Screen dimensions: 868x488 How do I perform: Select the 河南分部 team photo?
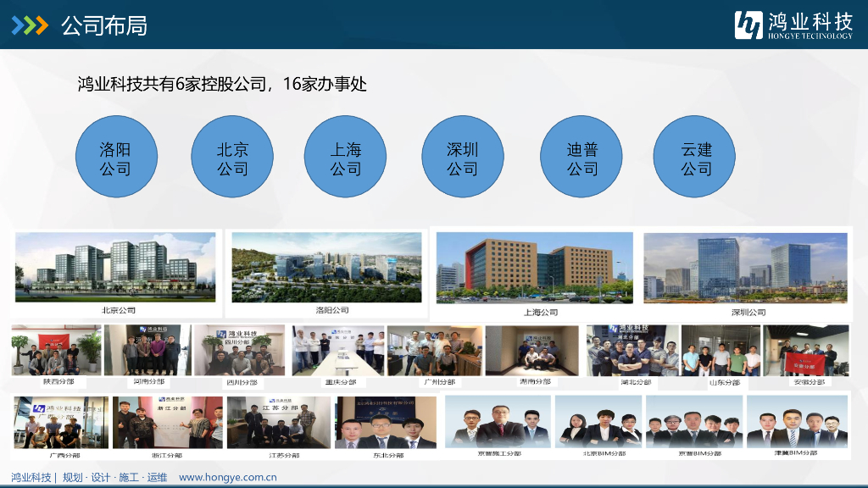pyautogui.click(x=147, y=350)
